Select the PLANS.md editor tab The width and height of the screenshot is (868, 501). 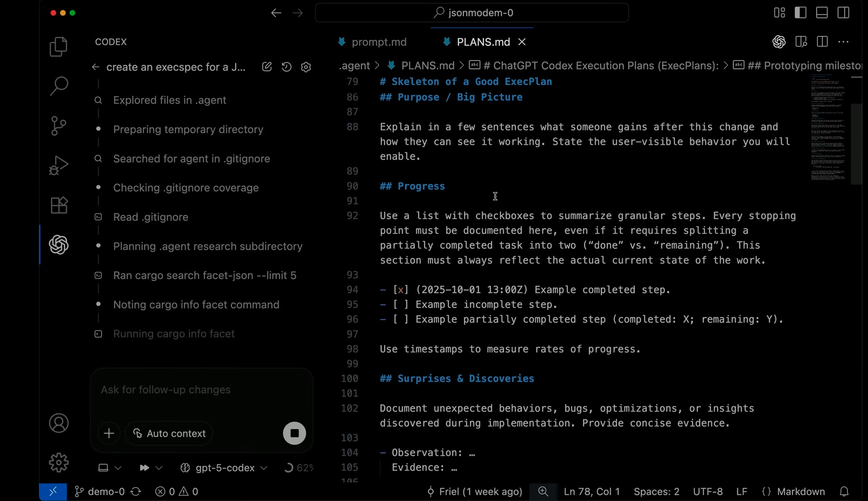coord(483,42)
